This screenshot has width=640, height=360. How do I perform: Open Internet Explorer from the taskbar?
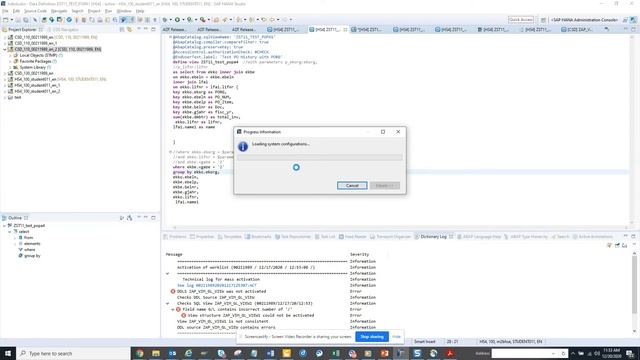coord(189,353)
